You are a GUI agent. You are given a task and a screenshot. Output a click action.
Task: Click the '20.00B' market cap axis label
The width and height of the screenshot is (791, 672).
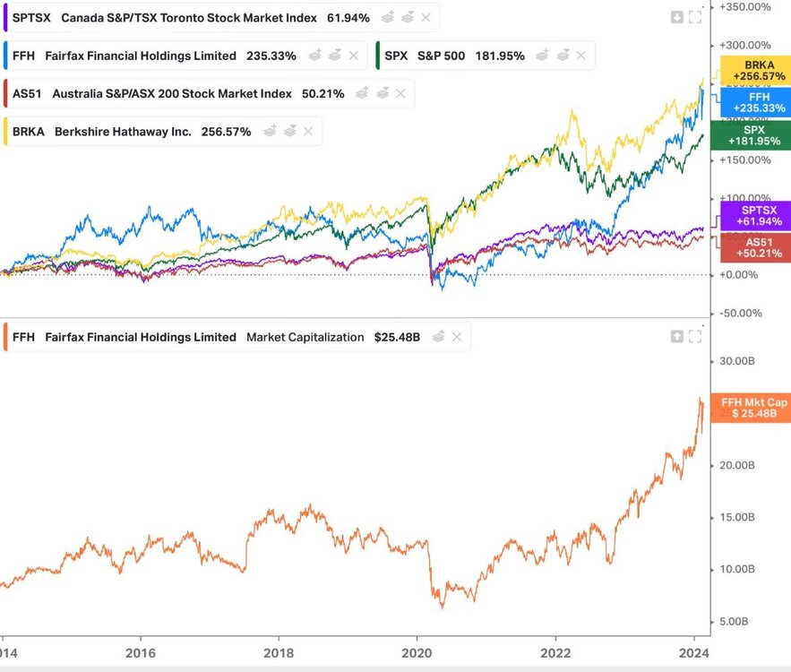click(737, 465)
